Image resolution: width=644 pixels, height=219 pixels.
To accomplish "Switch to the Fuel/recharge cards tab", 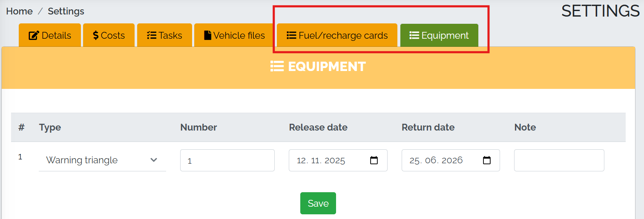I will 337,36.
